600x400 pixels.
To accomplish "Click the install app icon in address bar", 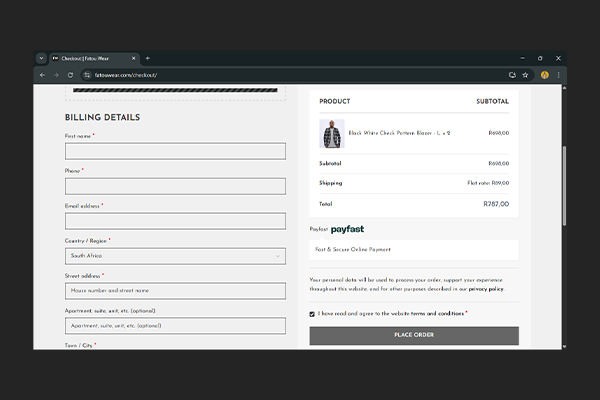I will (512, 75).
